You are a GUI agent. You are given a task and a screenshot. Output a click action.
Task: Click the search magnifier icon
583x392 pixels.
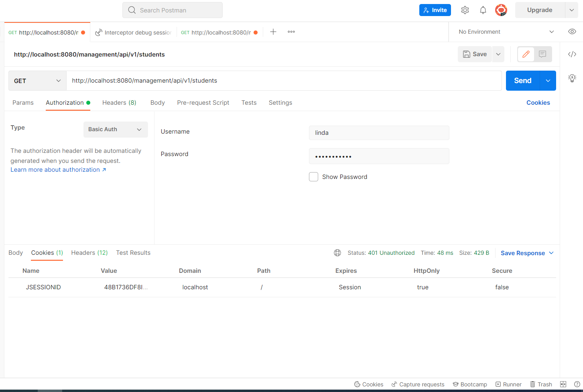132,10
